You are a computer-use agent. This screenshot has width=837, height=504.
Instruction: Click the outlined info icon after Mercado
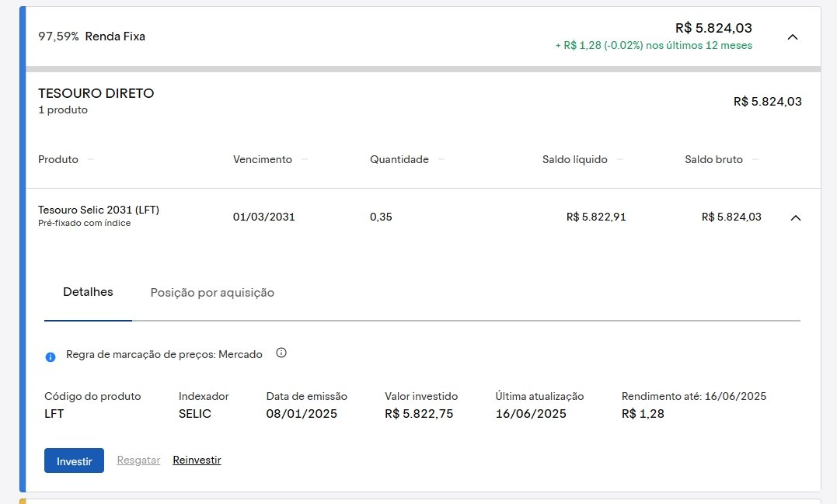281,353
